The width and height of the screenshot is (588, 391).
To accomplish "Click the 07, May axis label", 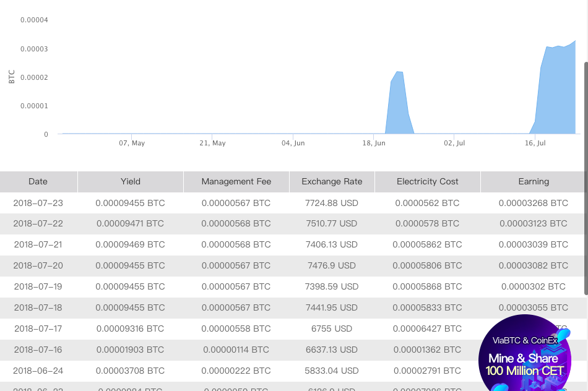I will click(132, 143).
